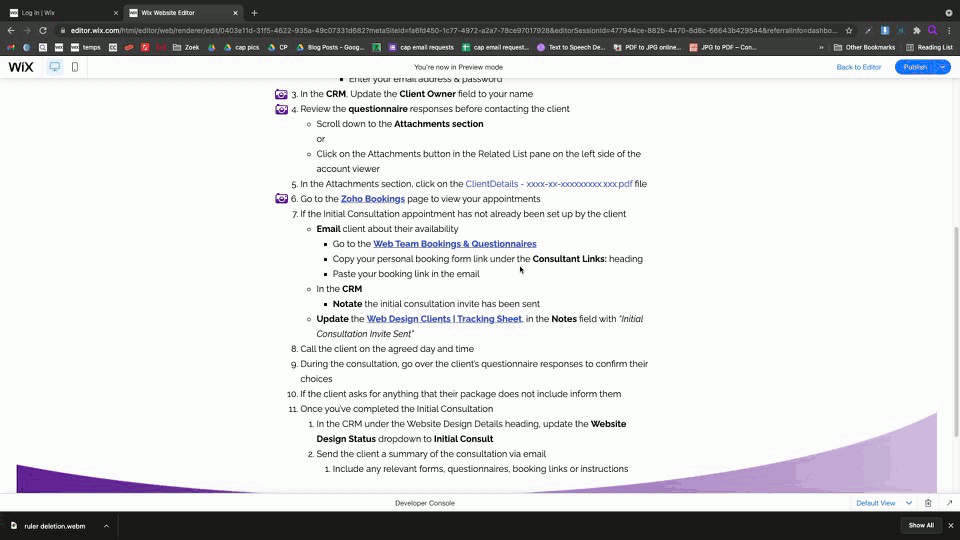Go forward in browser history
This screenshot has height=540, width=960.
(26, 30)
